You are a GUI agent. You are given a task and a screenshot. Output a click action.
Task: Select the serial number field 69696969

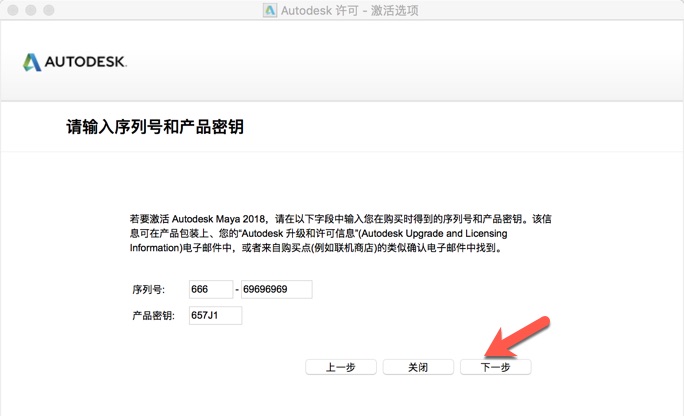[x=277, y=289]
